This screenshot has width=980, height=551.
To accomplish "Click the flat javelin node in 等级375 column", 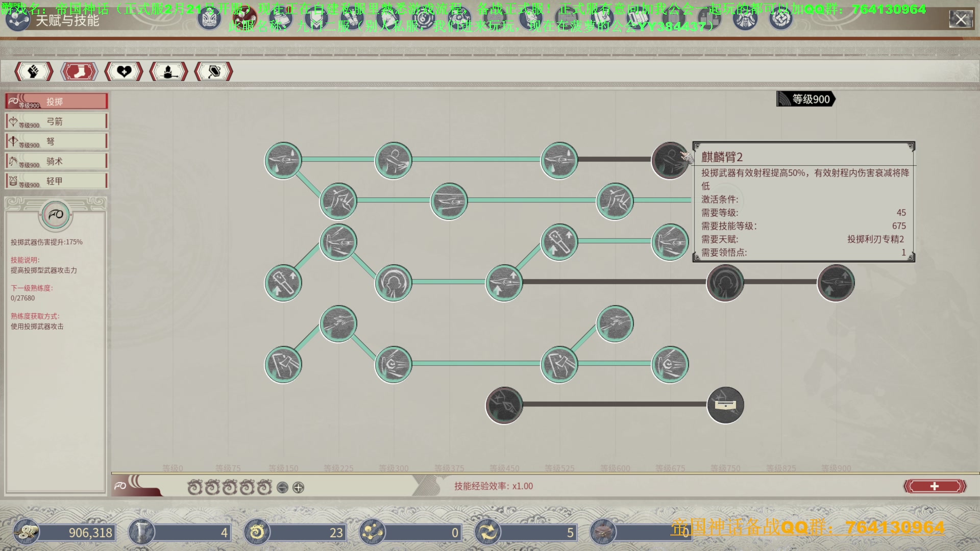I will 449,202.
